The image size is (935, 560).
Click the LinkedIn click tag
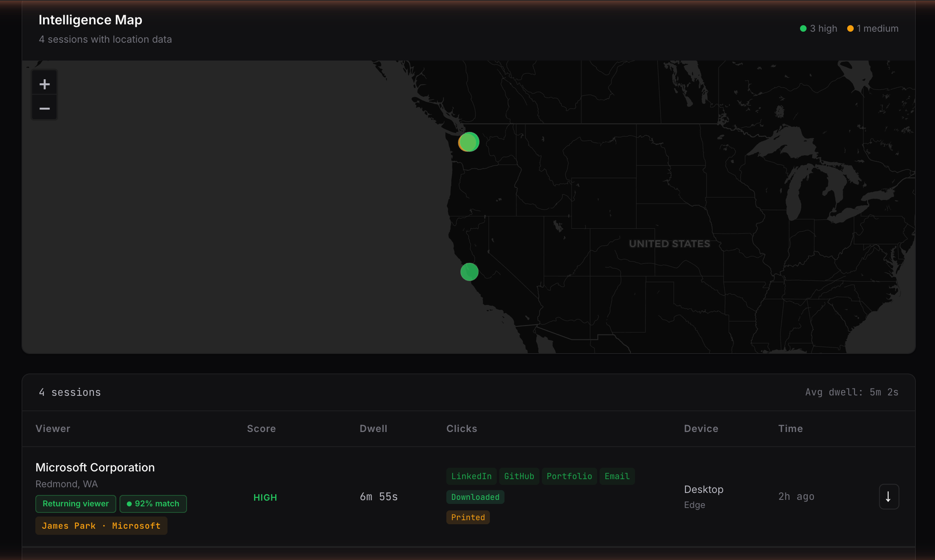471,476
